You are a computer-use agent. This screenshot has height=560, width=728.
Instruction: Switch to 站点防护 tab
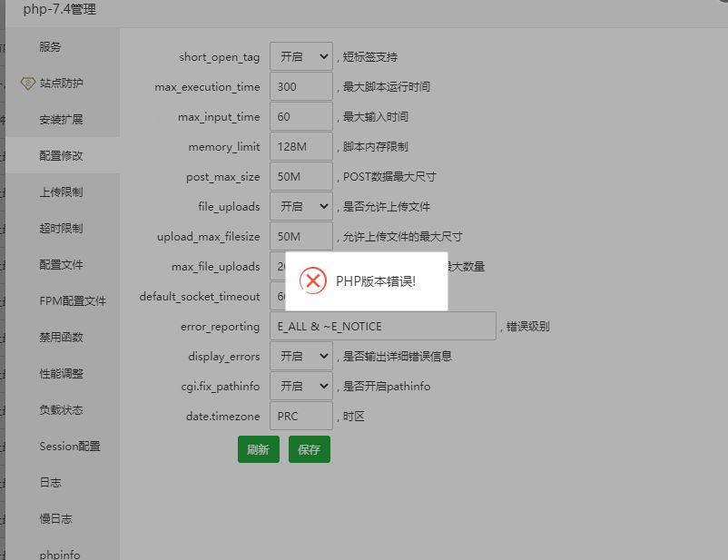(x=62, y=84)
